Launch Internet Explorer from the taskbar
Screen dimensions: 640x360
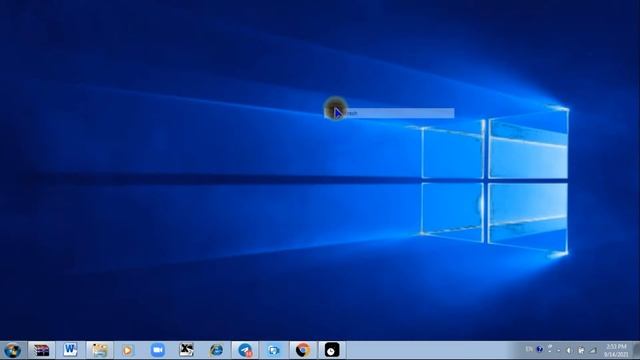point(216,350)
